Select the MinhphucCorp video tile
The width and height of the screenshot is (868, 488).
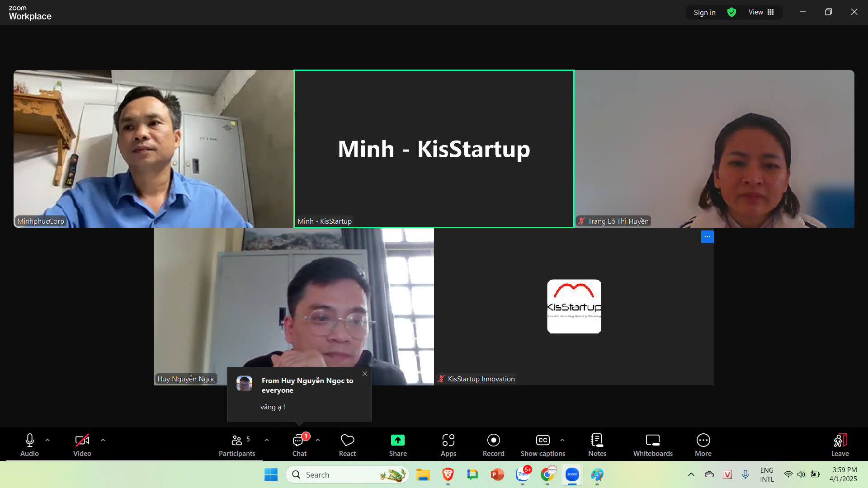coord(154,149)
